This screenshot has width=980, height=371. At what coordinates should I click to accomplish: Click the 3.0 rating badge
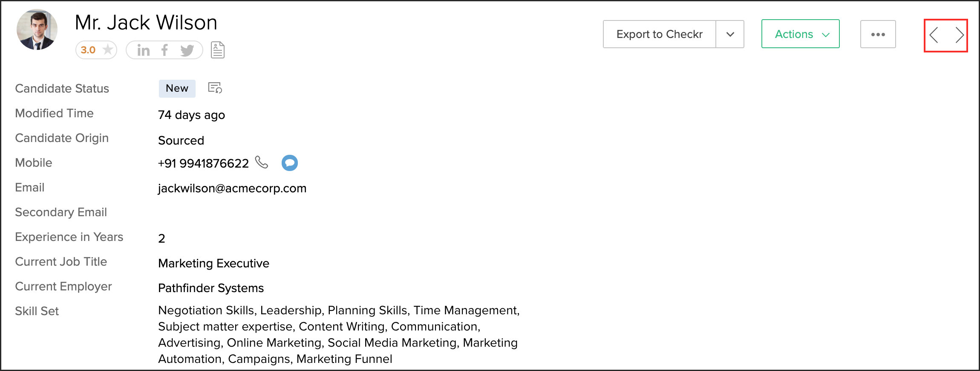(88, 50)
